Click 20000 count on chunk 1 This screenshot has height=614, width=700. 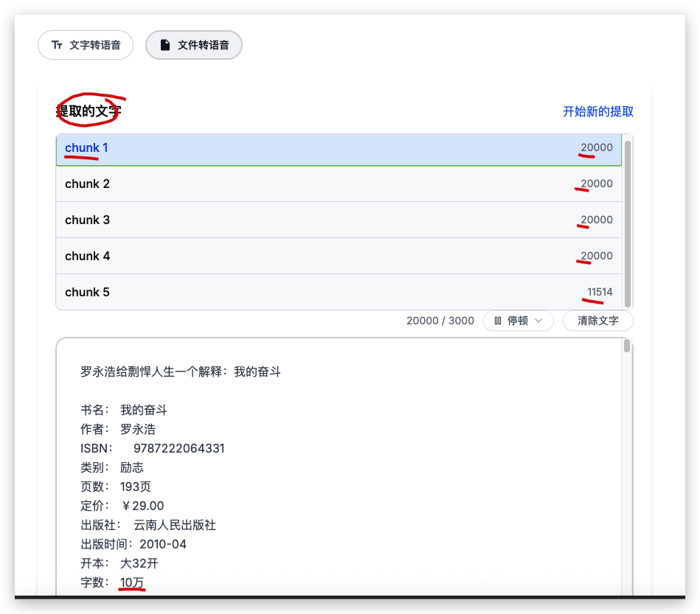597,147
